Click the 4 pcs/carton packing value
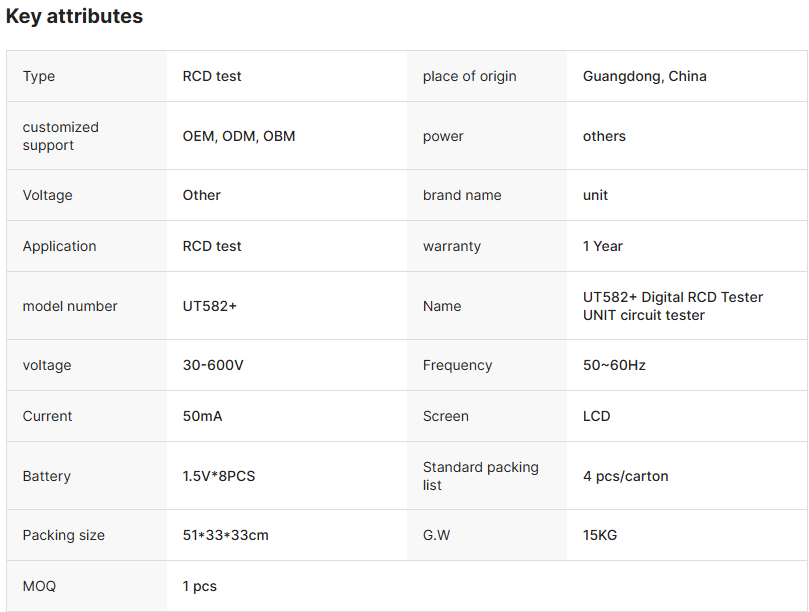The width and height of the screenshot is (809, 612). pyautogui.click(x=625, y=476)
